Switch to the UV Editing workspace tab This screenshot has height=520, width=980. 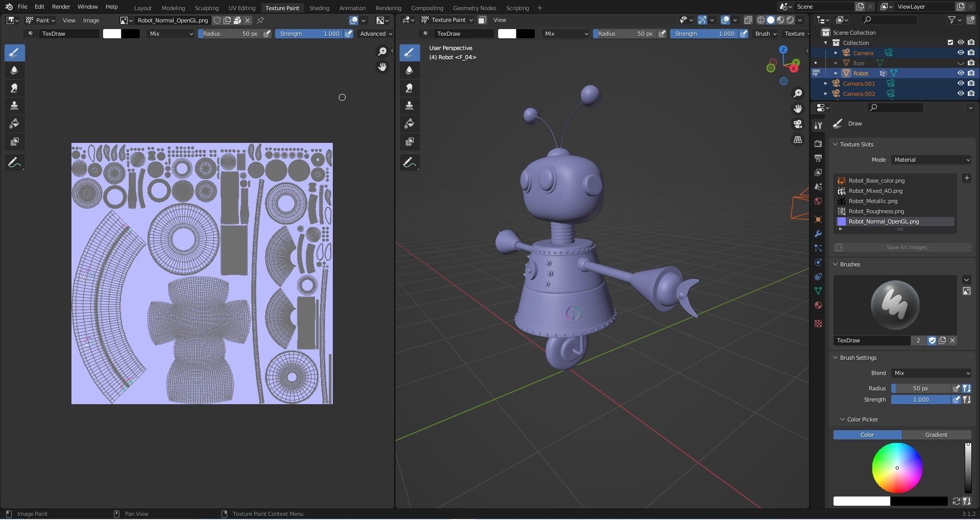(x=242, y=8)
